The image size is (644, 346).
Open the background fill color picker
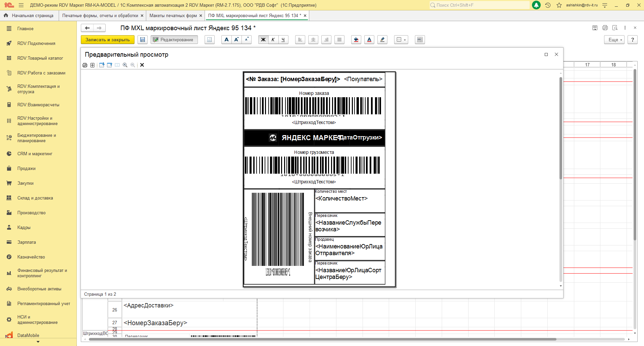(x=356, y=40)
